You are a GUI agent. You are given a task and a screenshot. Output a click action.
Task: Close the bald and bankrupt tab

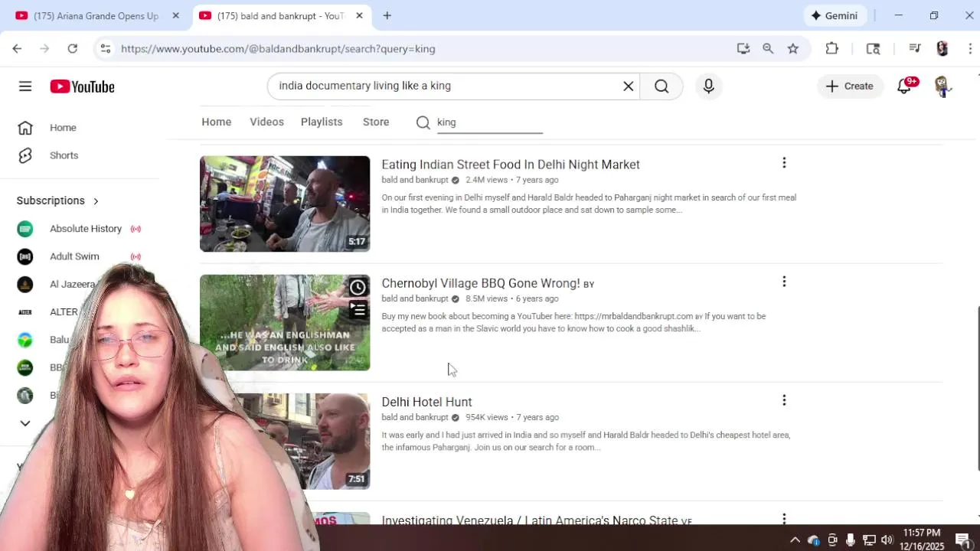coord(359,15)
